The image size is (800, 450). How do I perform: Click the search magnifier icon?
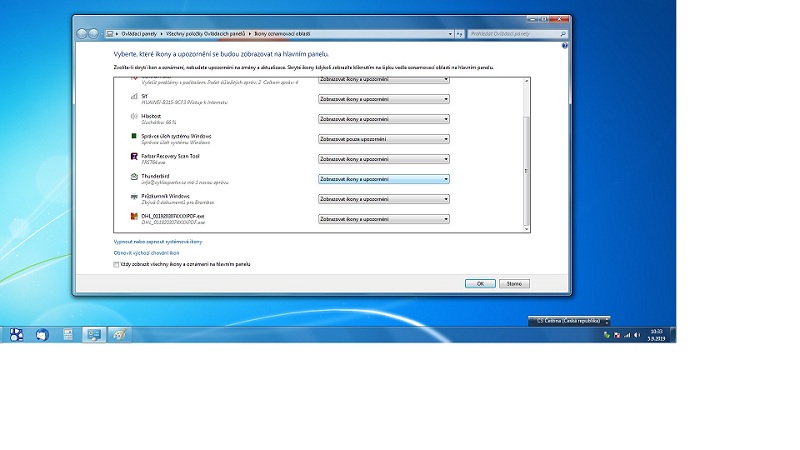click(563, 34)
